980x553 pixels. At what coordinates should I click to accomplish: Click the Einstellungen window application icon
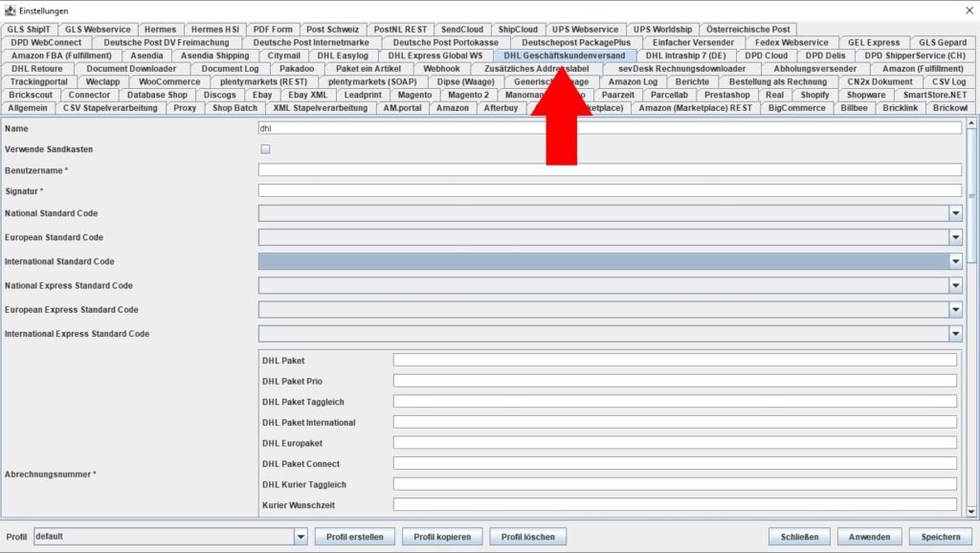(x=10, y=11)
